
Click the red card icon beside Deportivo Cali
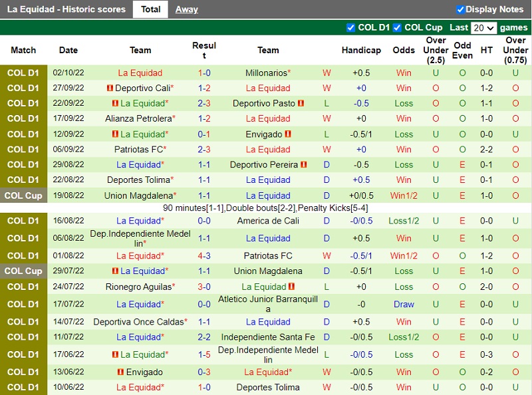click(110, 88)
